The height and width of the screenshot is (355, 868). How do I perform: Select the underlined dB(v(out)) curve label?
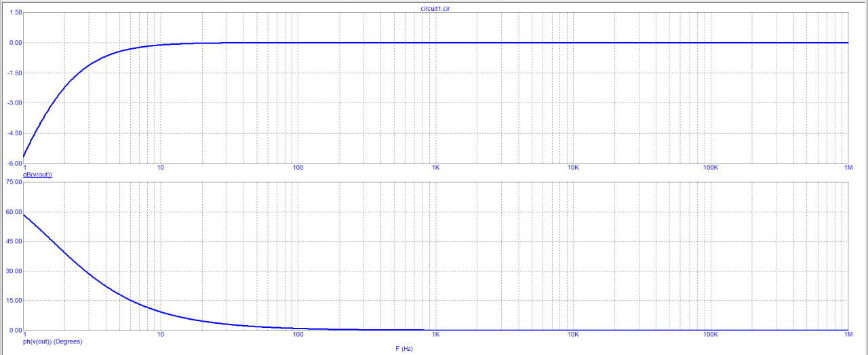point(37,174)
